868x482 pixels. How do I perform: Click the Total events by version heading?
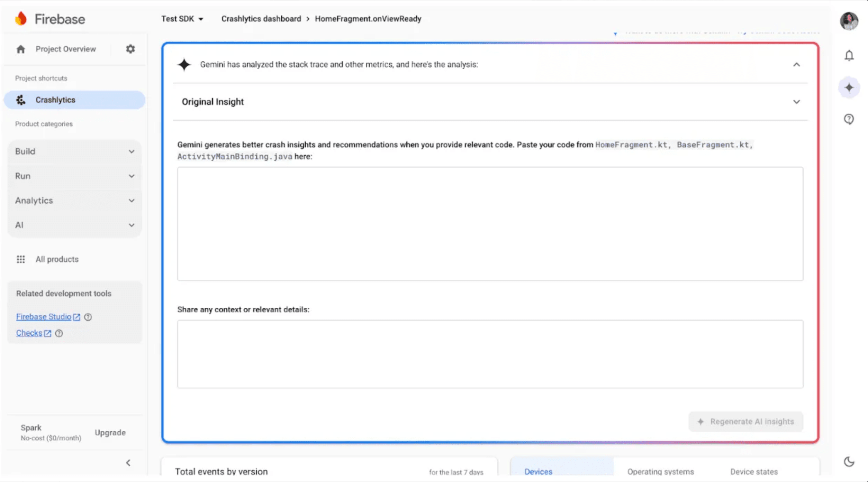click(x=221, y=472)
